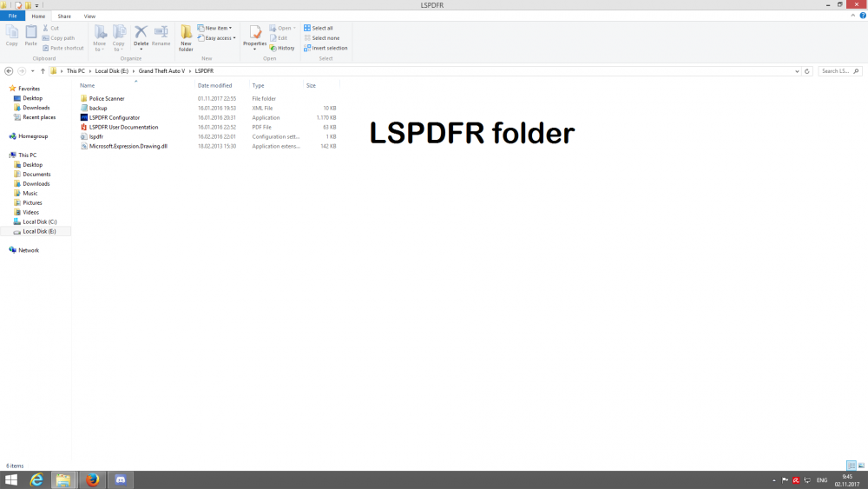Switch to Large icons view in status bar
The width and height of the screenshot is (868, 489).
(861, 466)
